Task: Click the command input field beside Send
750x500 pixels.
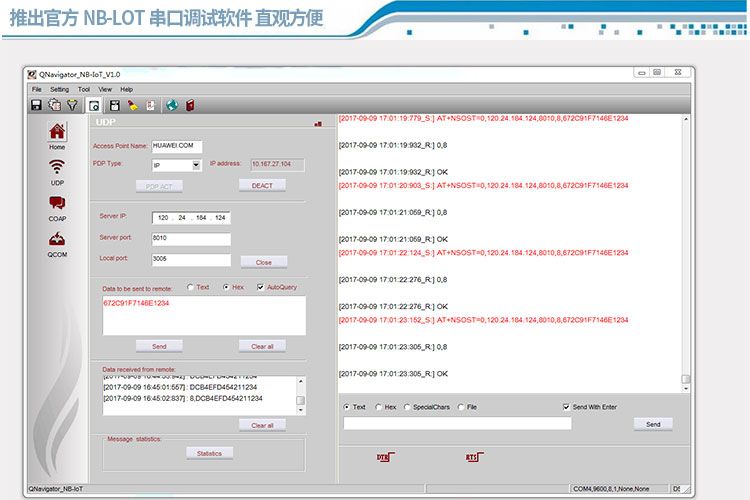Action: pos(457,423)
